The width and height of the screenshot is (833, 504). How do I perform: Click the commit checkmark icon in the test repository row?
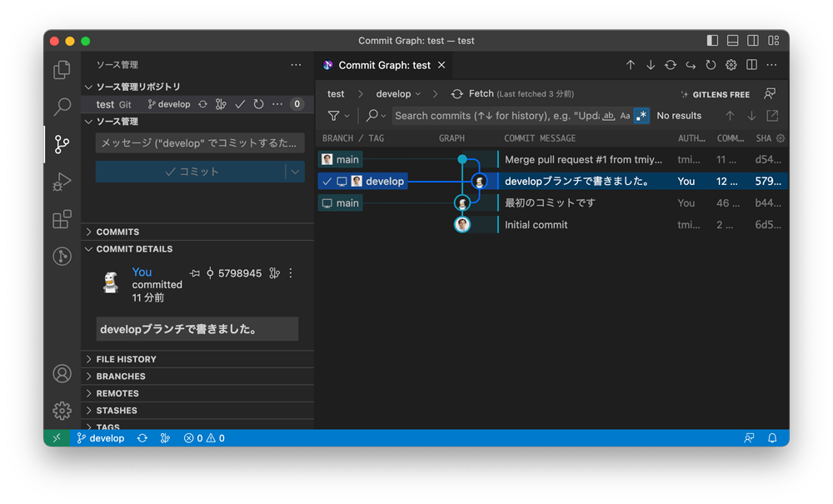[x=240, y=103]
